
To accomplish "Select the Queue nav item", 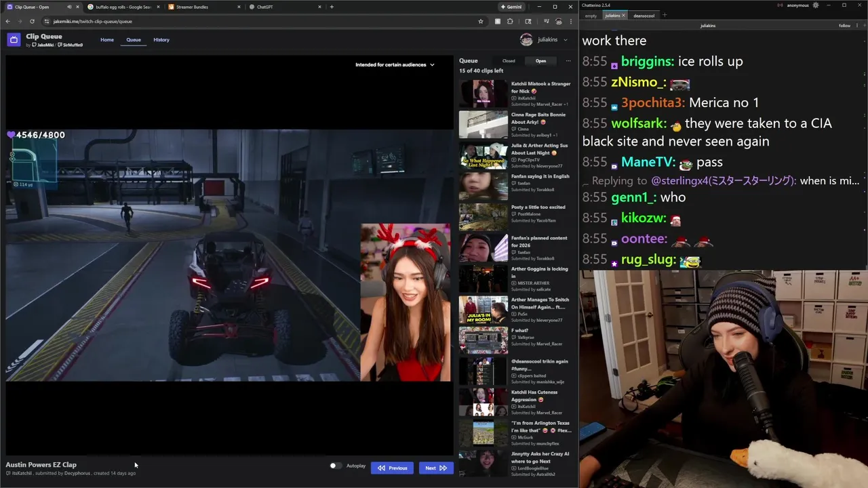I will tap(134, 39).
